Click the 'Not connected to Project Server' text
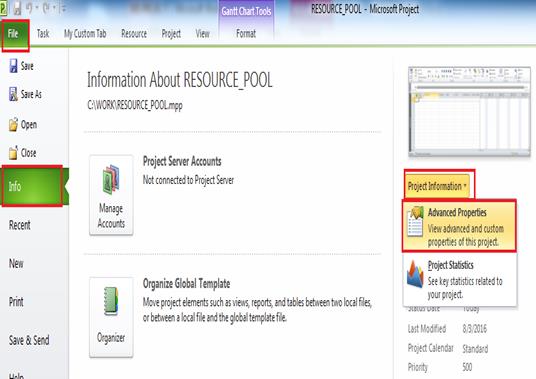This screenshot has height=379, width=536. point(188,180)
